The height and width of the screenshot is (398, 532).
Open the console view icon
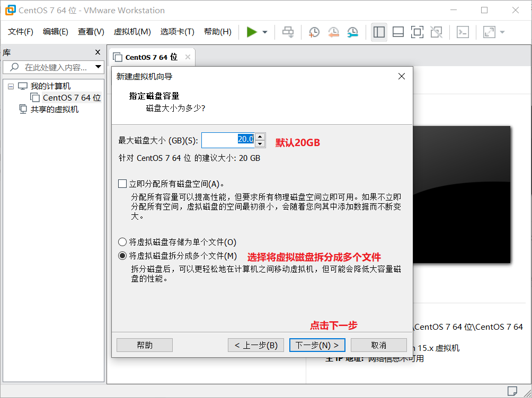point(463,32)
